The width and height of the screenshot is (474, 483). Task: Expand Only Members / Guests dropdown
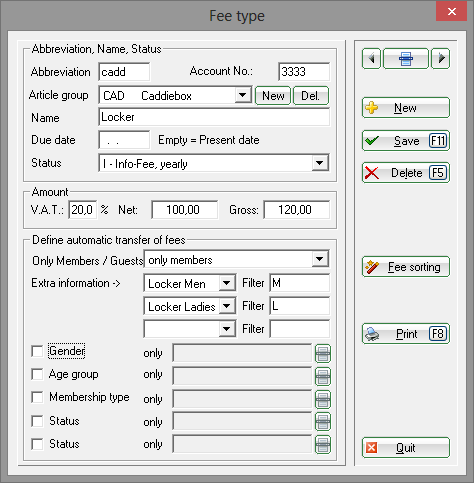point(320,259)
